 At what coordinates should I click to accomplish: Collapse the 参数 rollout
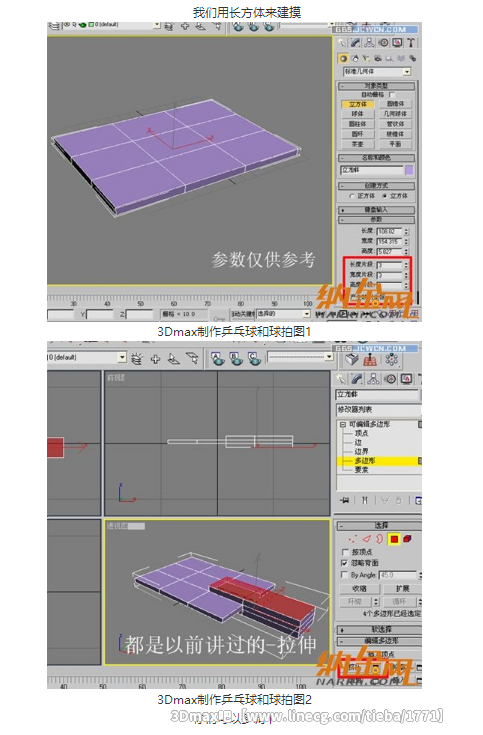click(377, 220)
